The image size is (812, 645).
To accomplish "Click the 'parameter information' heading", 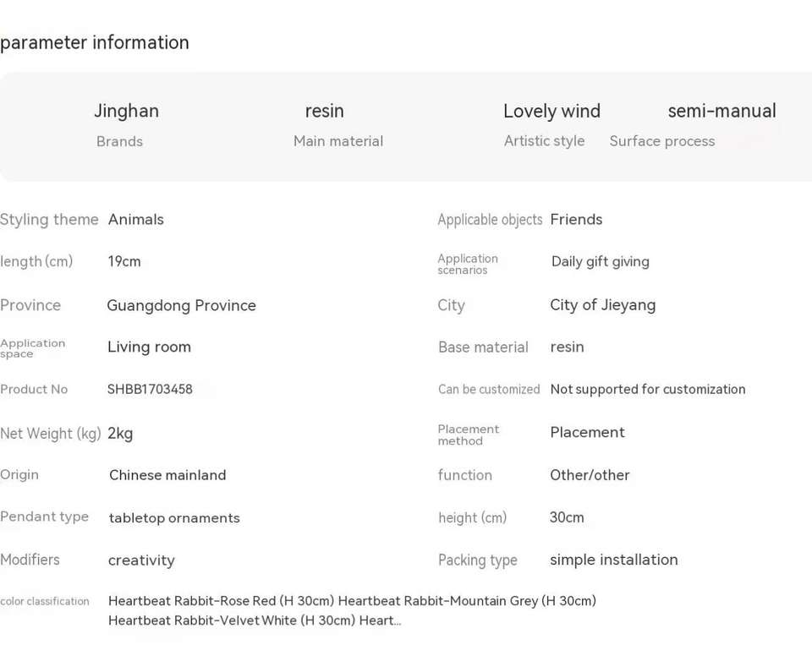I will coord(95,43).
